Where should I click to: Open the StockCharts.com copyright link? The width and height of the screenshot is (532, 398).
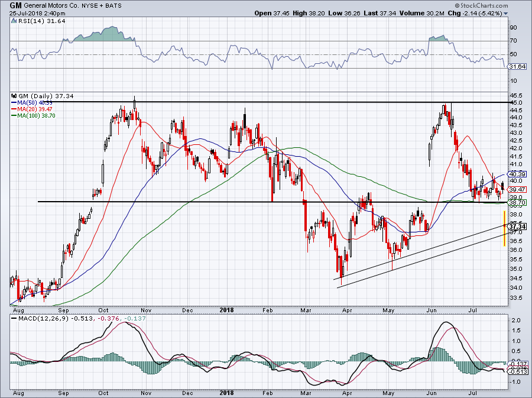(481, 5)
